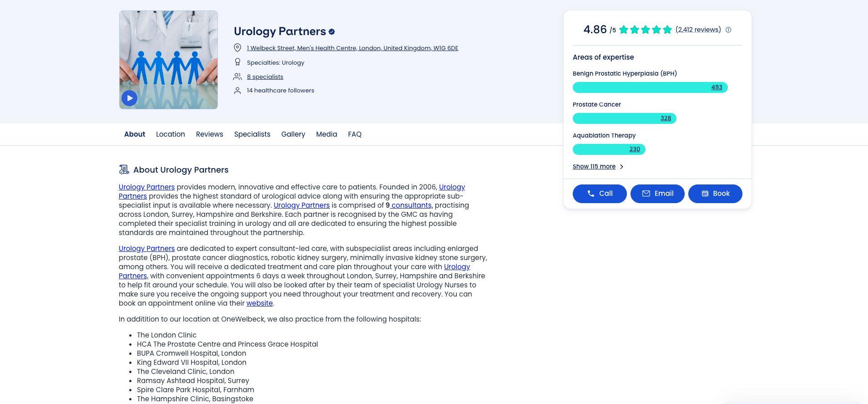View the 2,412 reviews link
868x404 pixels.
click(698, 30)
